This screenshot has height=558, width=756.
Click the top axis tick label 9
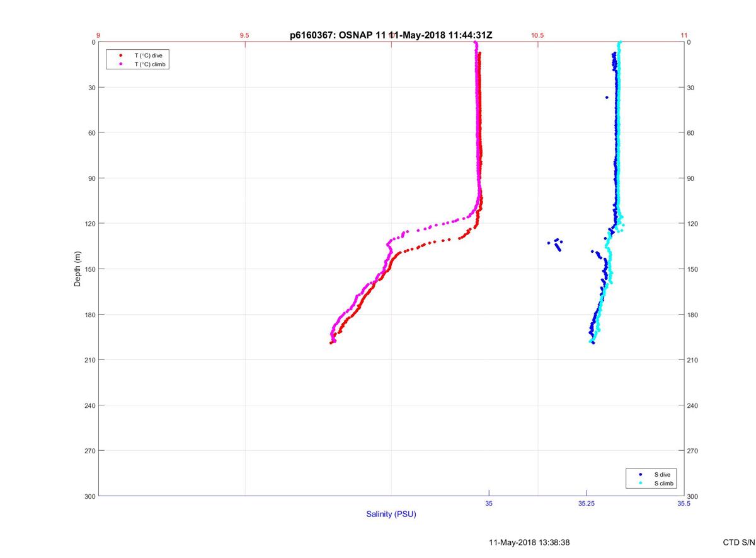[x=98, y=35]
